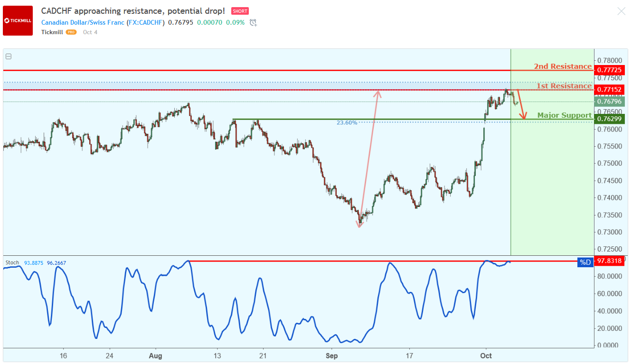Click the 1st Resistance label

tap(564, 86)
